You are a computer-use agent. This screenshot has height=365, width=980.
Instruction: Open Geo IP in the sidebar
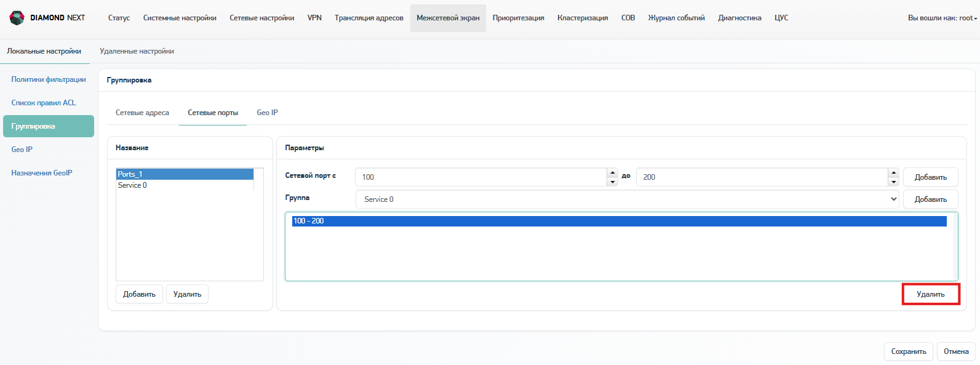(x=22, y=150)
